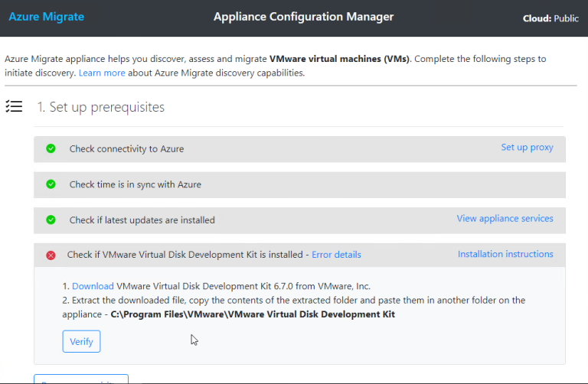Select the VDDK install path text
Screen dimensions: 588x384
253,314
